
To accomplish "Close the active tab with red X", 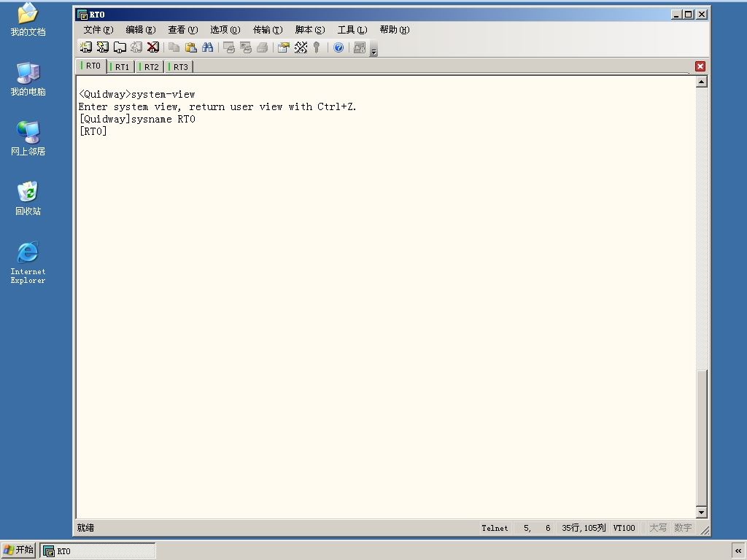I will point(700,66).
